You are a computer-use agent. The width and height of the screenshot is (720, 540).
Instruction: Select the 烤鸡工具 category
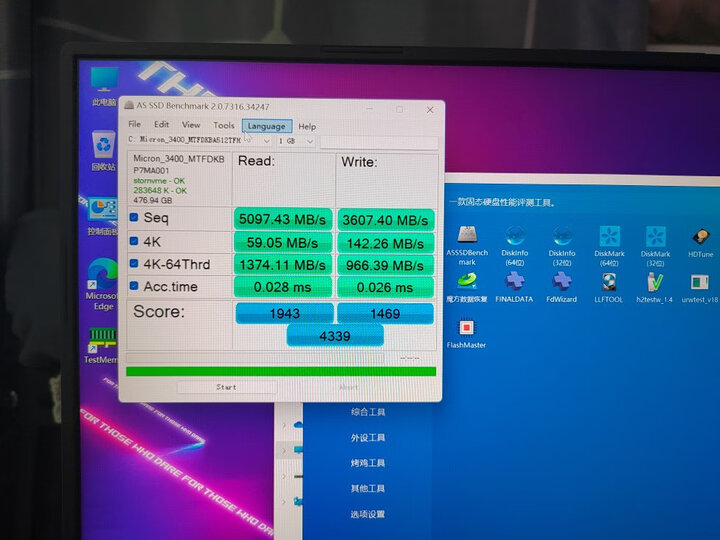coord(368,463)
